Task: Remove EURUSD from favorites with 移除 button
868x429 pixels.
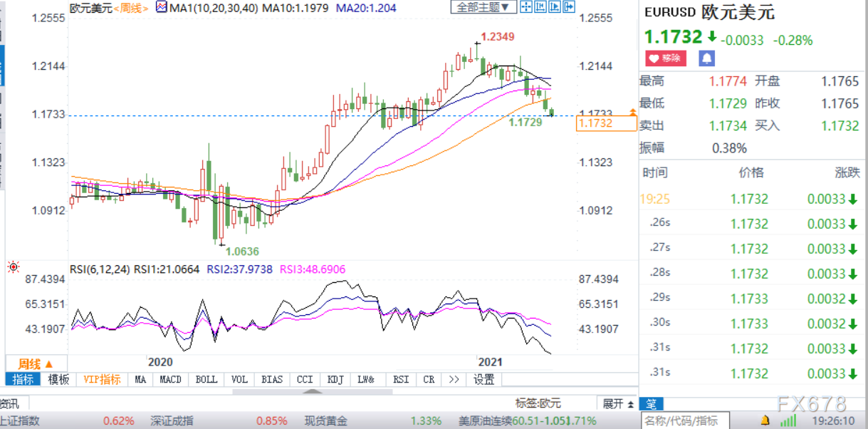Action: tap(666, 58)
